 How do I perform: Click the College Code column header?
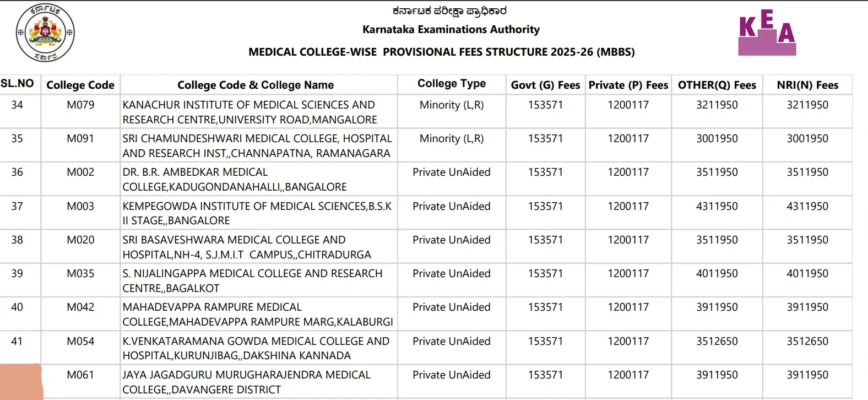coord(80,85)
